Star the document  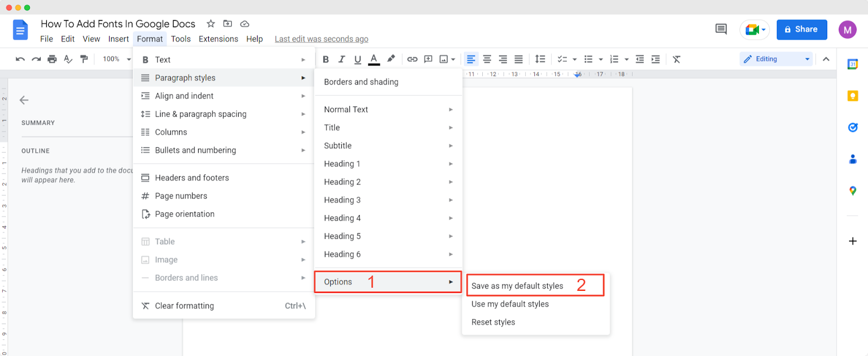coord(210,24)
